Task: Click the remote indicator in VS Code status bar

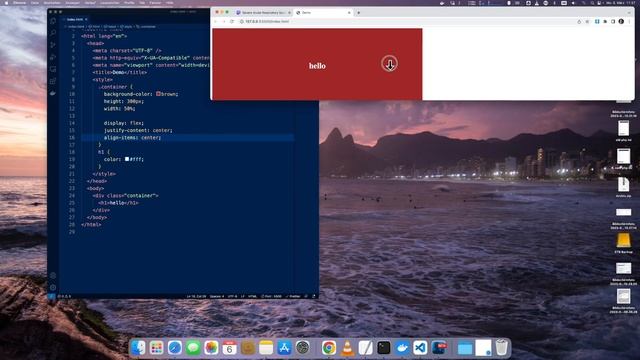Action: coord(51,296)
